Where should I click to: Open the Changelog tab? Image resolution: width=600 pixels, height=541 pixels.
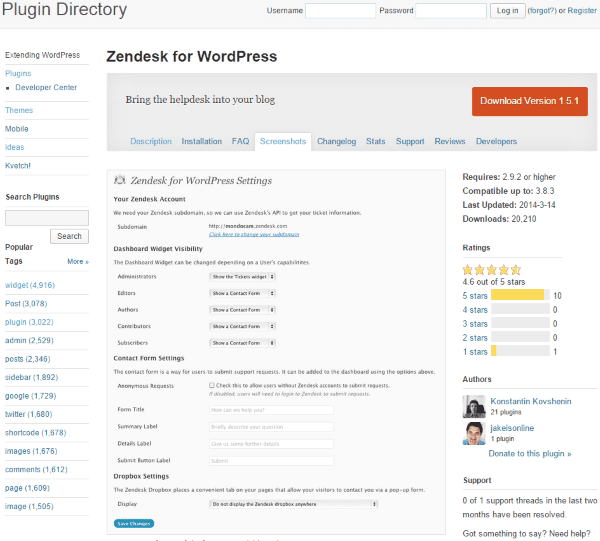point(336,141)
